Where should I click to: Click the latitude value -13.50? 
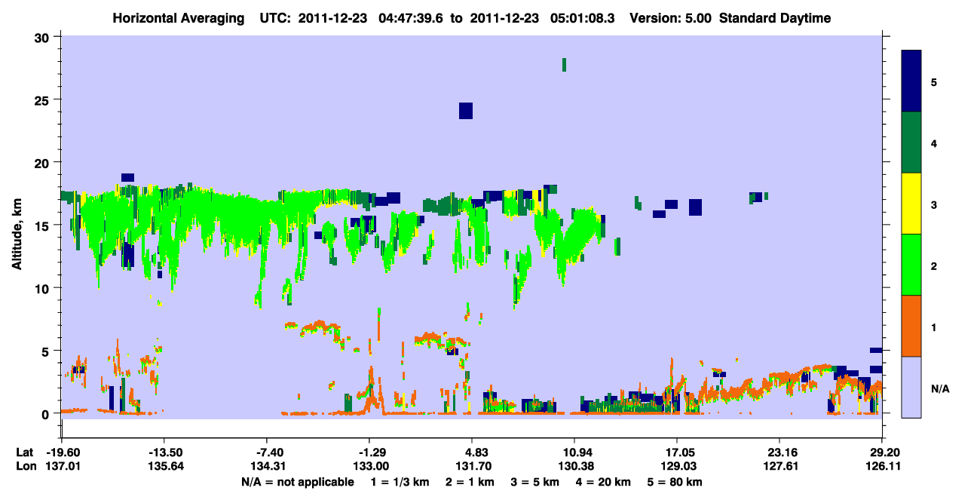pos(164,452)
